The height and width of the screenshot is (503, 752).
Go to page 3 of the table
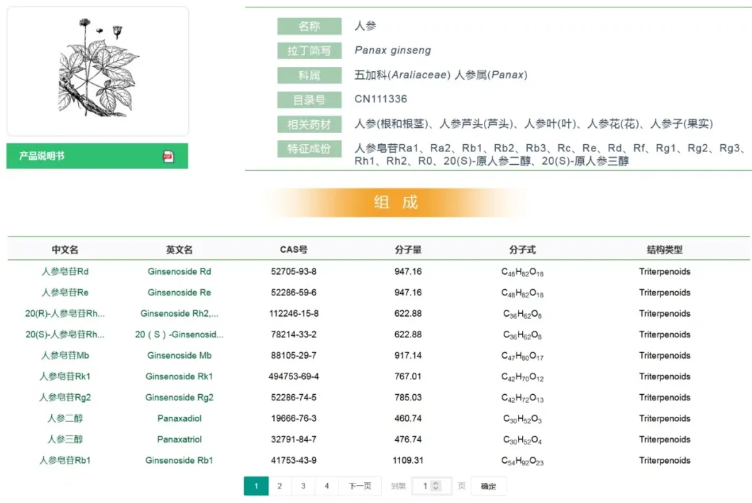click(304, 486)
